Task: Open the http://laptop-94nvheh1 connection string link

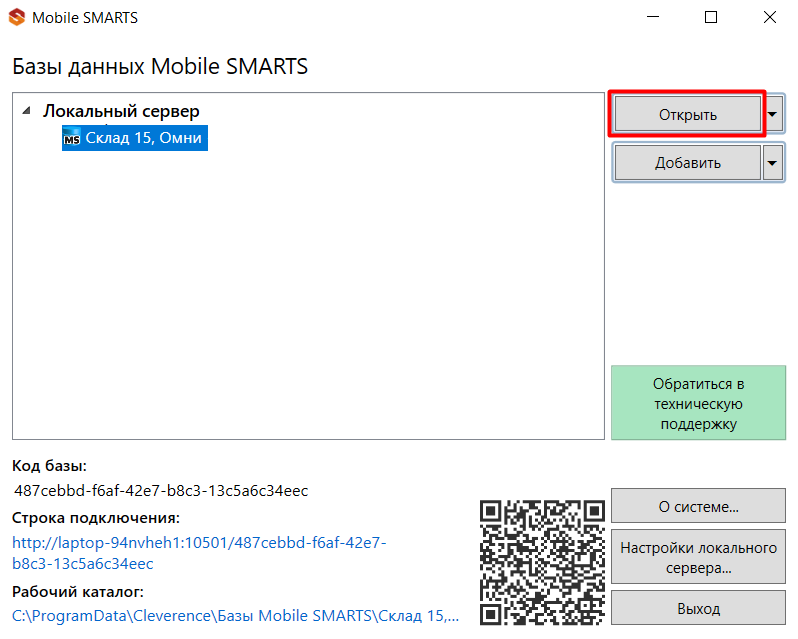Action: [199, 553]
